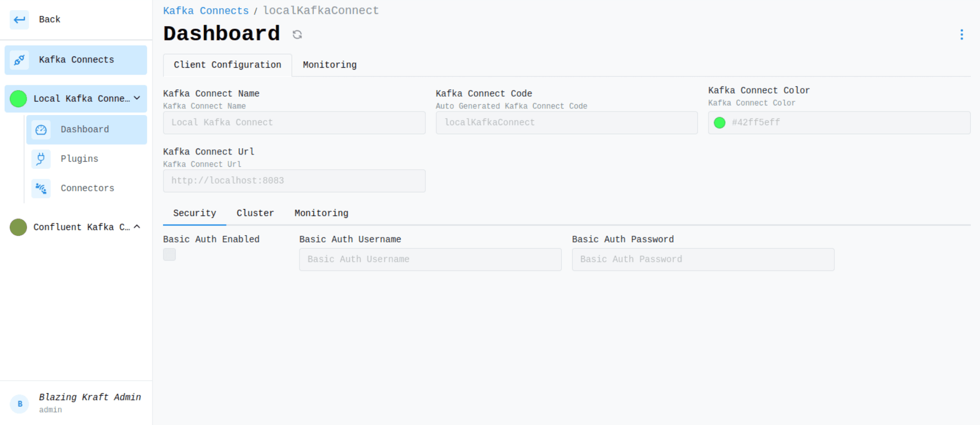Select the Security sub-tab
The width and height of the screenshot is (980, 425).
[194, 213]
